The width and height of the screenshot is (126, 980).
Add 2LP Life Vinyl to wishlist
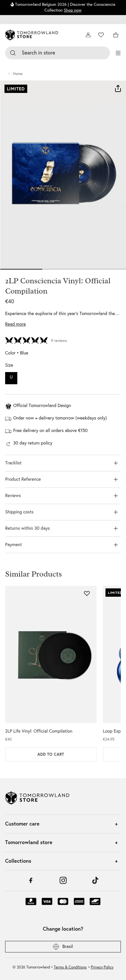(x=87, y=594)
